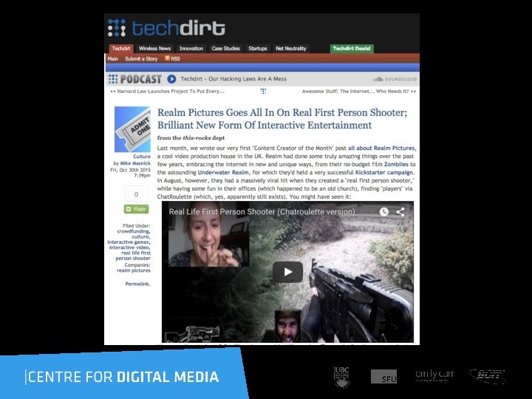The height and width of the screenshot is (399, 532).
Task: Open previous post Harvard Law Launches Project
Action: point(167,92)
